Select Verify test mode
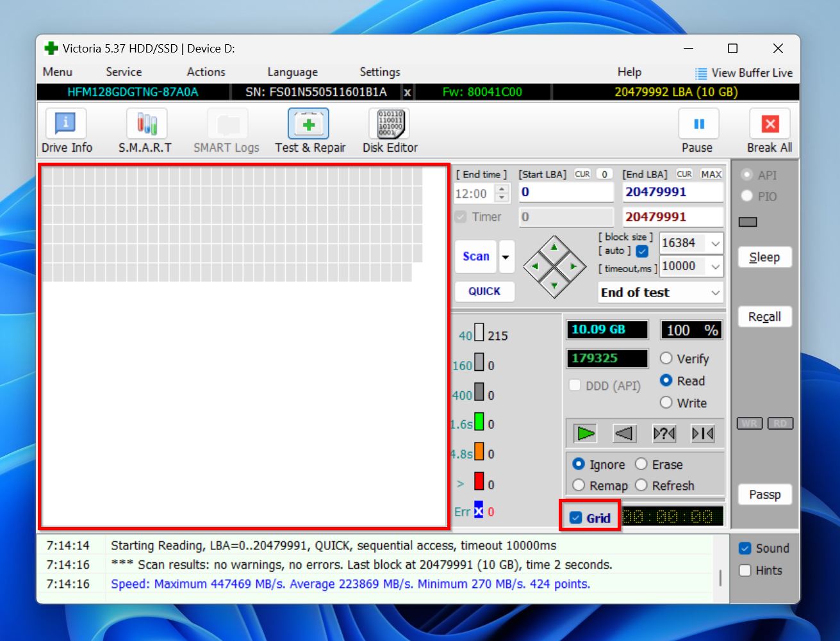840x641 pixels. [666, 359]
